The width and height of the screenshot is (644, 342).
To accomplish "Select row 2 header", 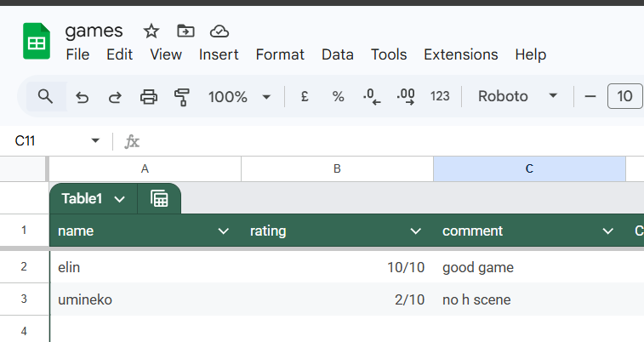I will pos(24,267).
